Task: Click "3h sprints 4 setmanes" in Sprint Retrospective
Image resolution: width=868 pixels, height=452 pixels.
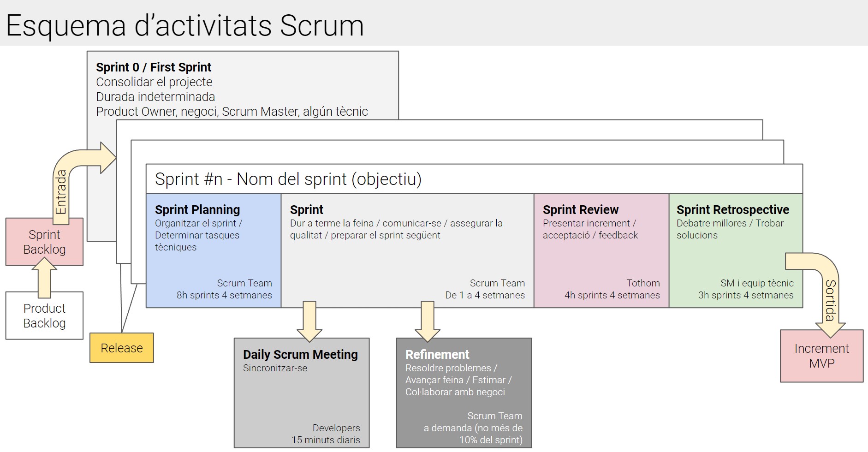Action: [x=746, y=295]
